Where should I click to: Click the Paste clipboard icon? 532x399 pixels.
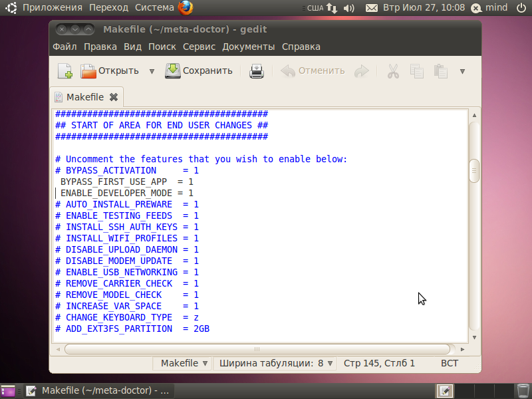click(x=440, y=70)
